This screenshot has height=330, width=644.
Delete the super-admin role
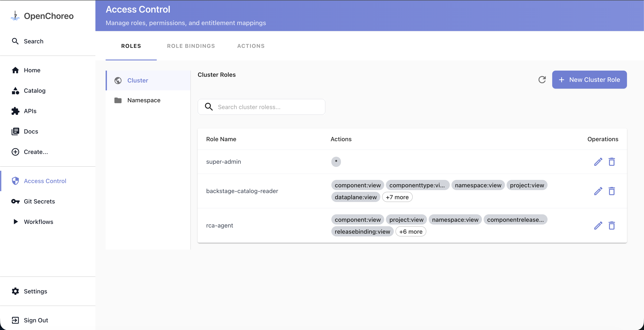(x=611, y=162)
